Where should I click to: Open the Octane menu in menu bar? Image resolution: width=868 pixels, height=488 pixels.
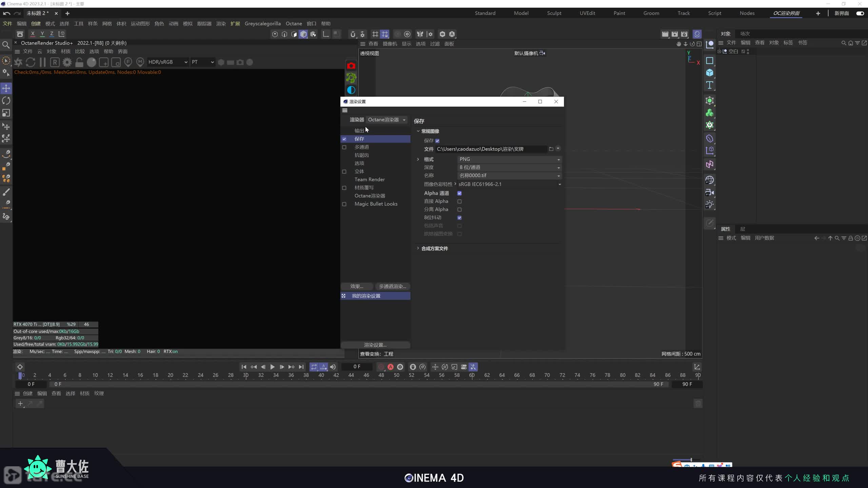[x=294, y=24]
